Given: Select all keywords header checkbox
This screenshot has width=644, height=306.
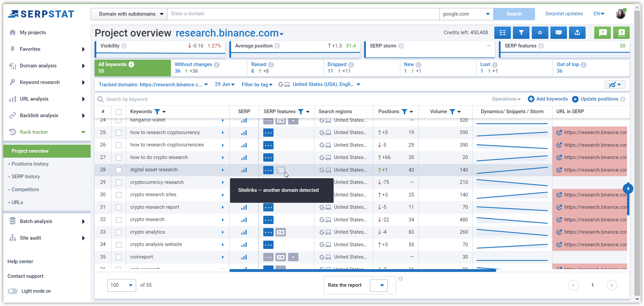Looking at the screenshot, I should click(119, 112).
